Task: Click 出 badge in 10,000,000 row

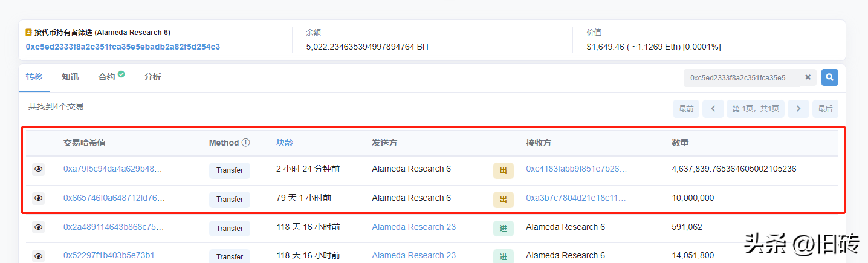Action: 504,200
